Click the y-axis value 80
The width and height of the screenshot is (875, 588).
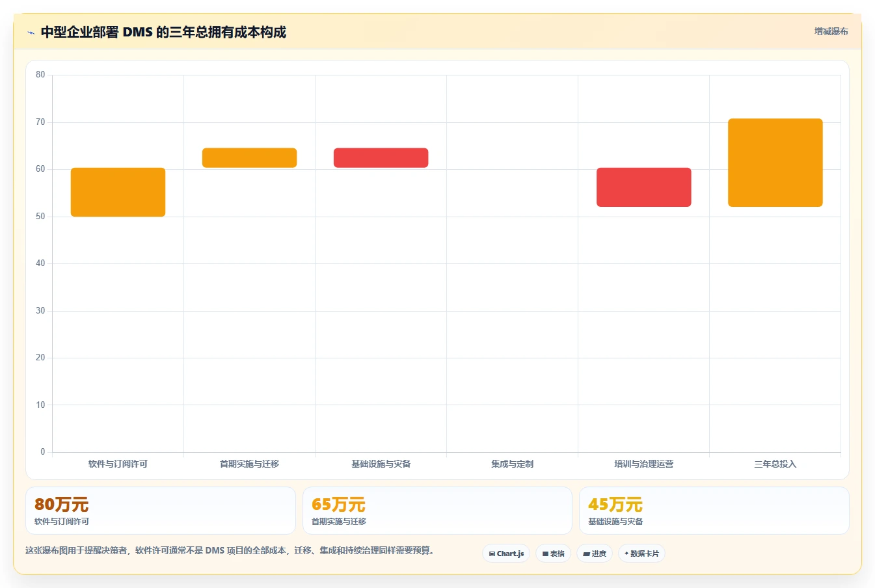tap(40, 75)
